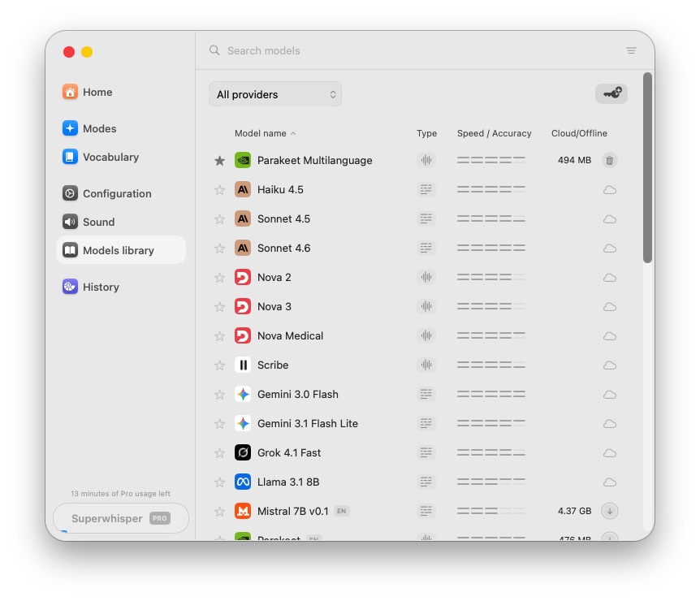This screenshot has height=601, width=700.
Task: Click the Scribe ElevenLabs icon
Action: [243, 365]
